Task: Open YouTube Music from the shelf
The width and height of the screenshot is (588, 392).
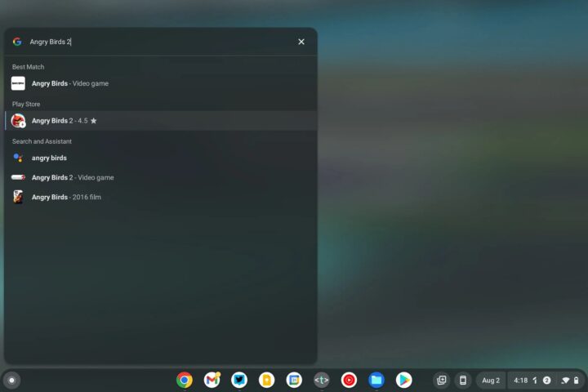Action: [349, 380]
